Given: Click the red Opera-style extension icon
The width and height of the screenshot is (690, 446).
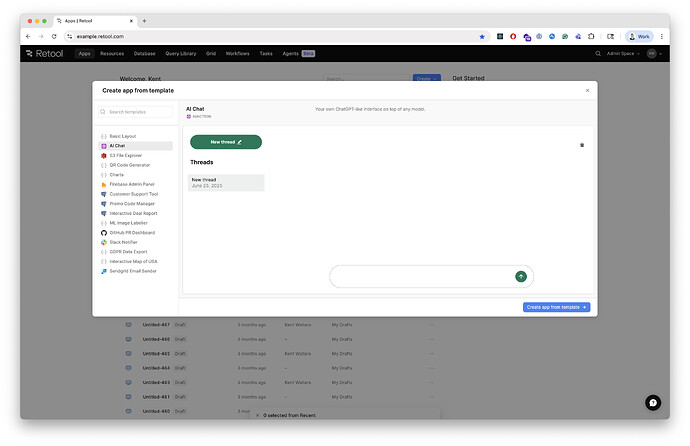Looking at the screenshot, I should click(513, 37).
